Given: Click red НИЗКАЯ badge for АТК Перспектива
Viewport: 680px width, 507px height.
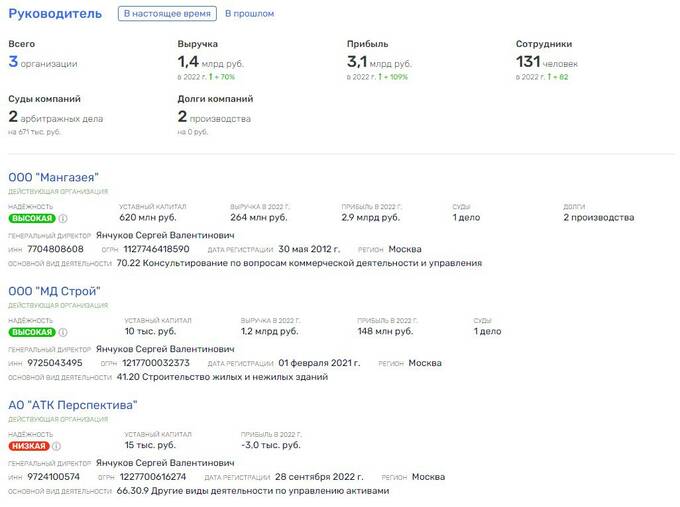Looking at the screenshot, I should [28, 446].
